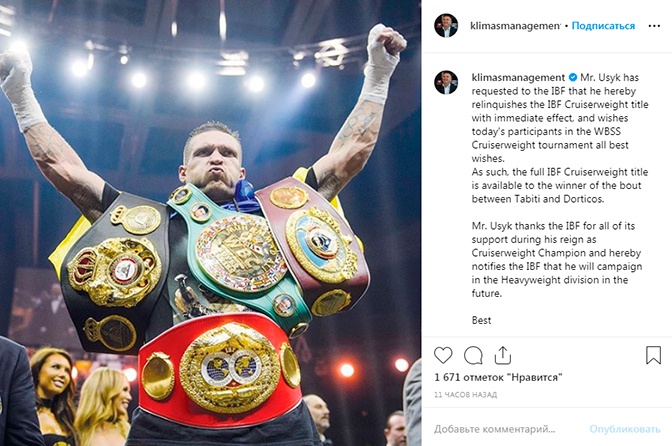Open the three-dot more options menu
This screenshot has height=446, width=672.
[654, 26]
